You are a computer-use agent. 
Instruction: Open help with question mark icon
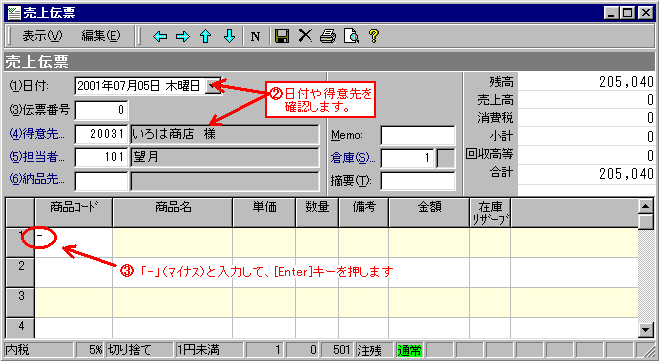tap(374, 36)
